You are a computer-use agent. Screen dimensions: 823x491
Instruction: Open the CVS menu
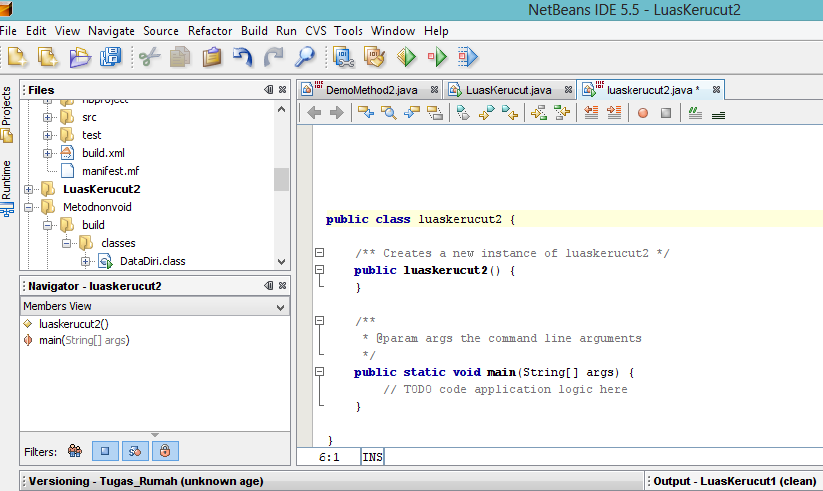click(315, 31)
